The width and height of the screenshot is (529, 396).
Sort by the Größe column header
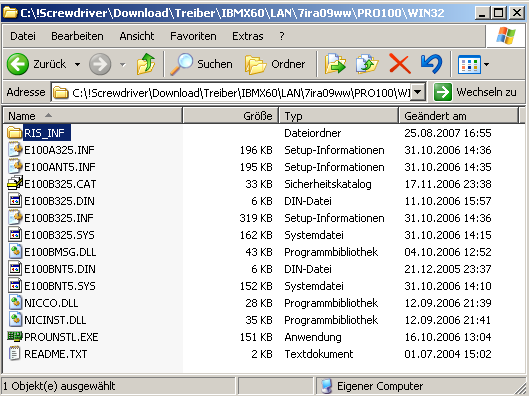[230, 116]
